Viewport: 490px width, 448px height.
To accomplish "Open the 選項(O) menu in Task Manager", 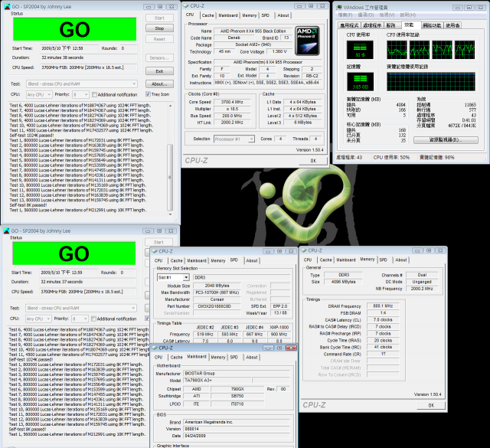I will click(366, 15).
